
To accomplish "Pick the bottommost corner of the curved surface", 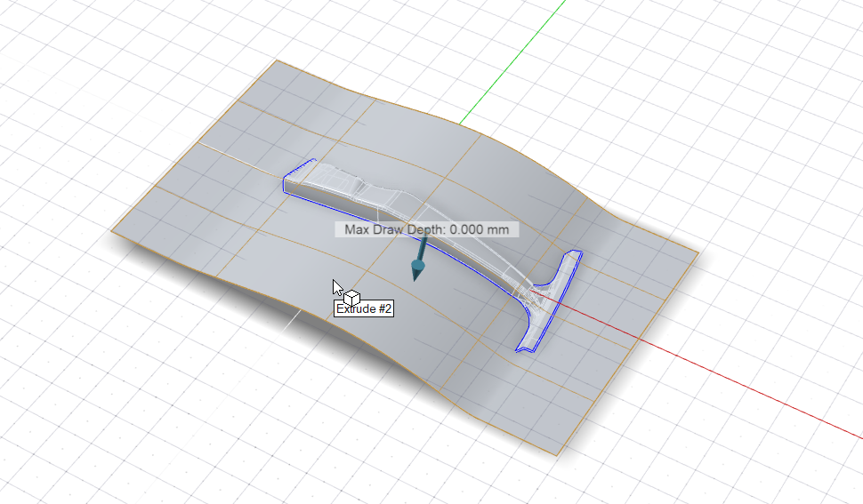I will click(x=558, y=455).
